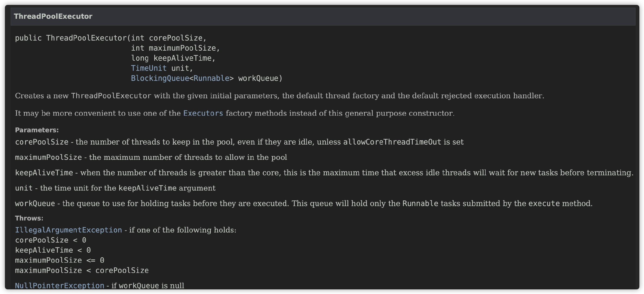Click the "execute" method name text
Viewport: 644px width, 294px height.
point(544,204)
